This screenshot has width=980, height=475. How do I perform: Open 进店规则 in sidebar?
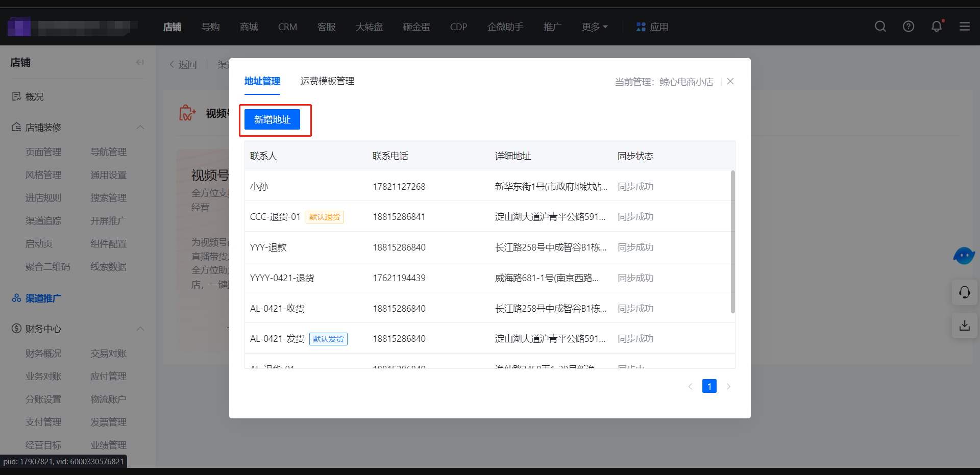point(43,198)
